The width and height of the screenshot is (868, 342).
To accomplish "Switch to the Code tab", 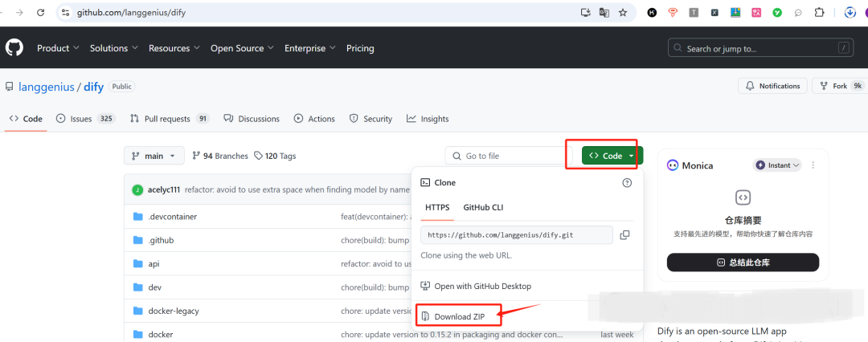I will tap(26, 119).
